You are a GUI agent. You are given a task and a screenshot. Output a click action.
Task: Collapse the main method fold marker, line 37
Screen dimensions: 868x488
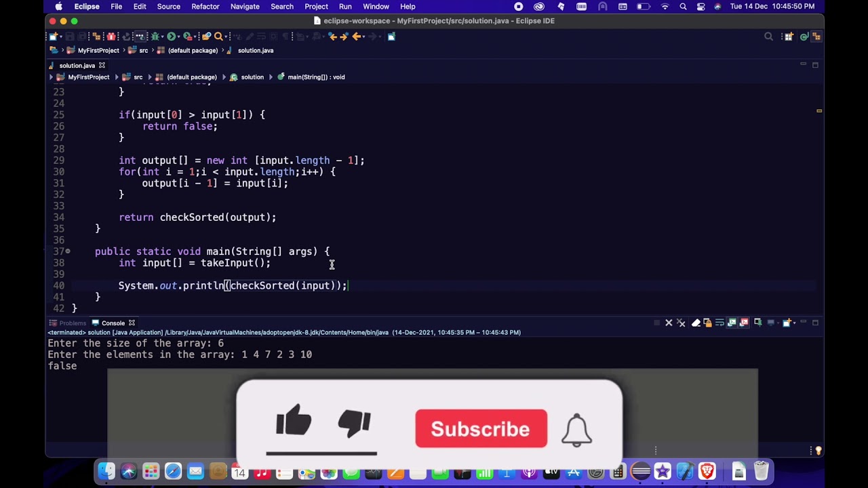coord(68,251)
